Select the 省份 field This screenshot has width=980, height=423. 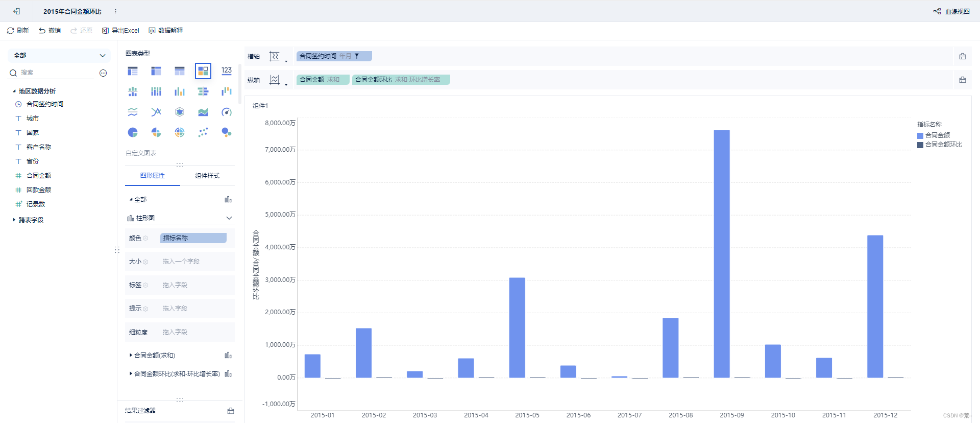(33, 161)
